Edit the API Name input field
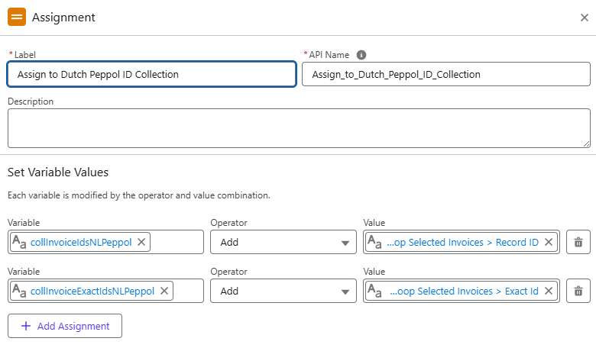Image resolution: width=596 pixels, height=364 pixels. 446,74
